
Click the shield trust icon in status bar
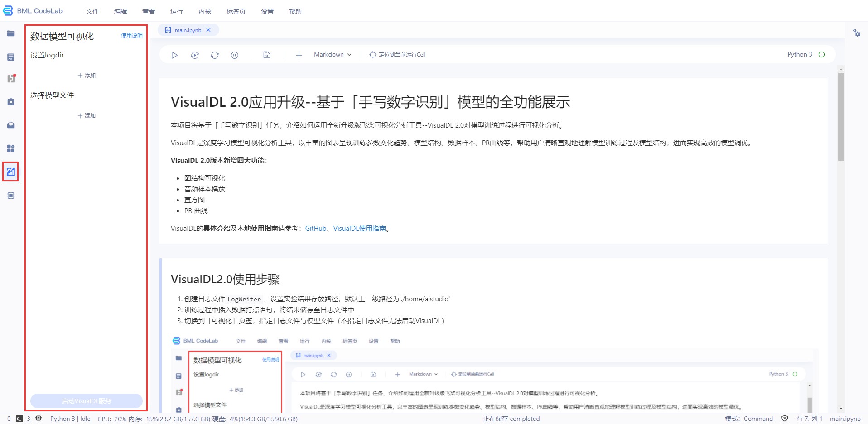tap(785, 419)
